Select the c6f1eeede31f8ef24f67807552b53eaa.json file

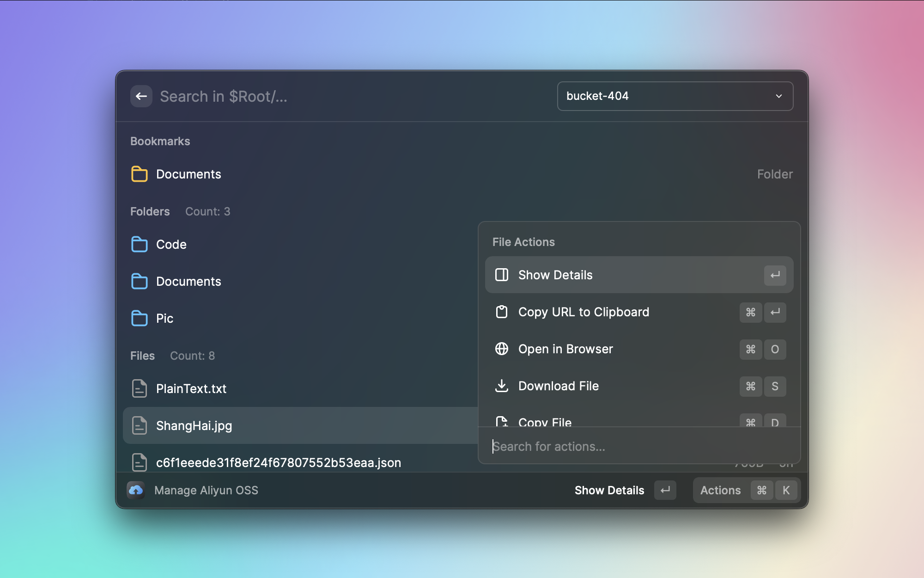(278, 462)
